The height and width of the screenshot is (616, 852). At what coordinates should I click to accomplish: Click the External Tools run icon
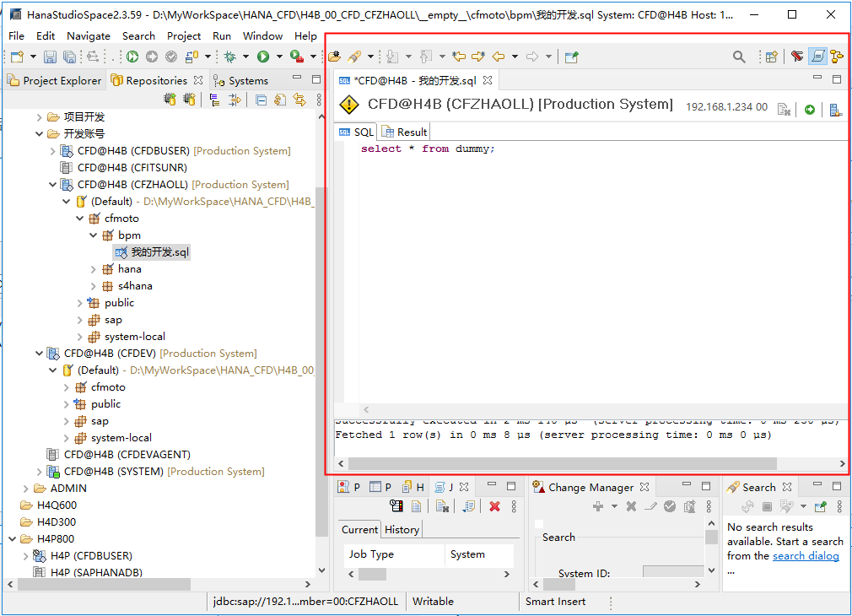click(297, 57)
